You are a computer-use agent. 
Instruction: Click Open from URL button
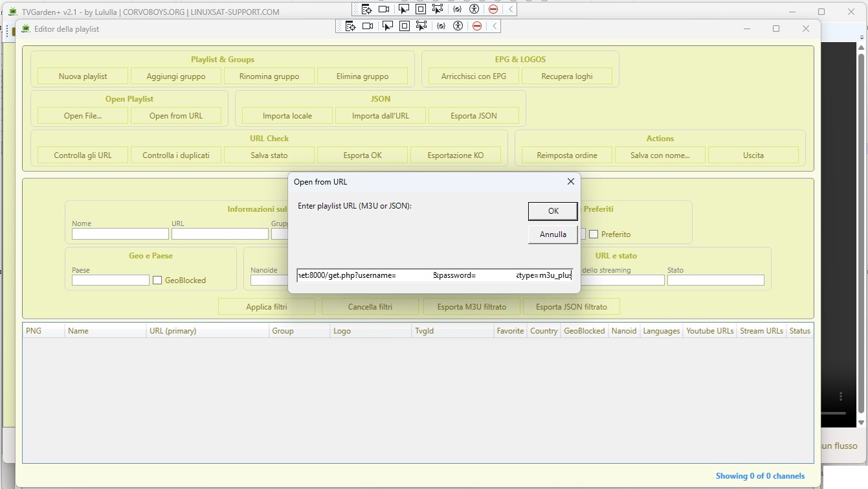tap(176, 116)
